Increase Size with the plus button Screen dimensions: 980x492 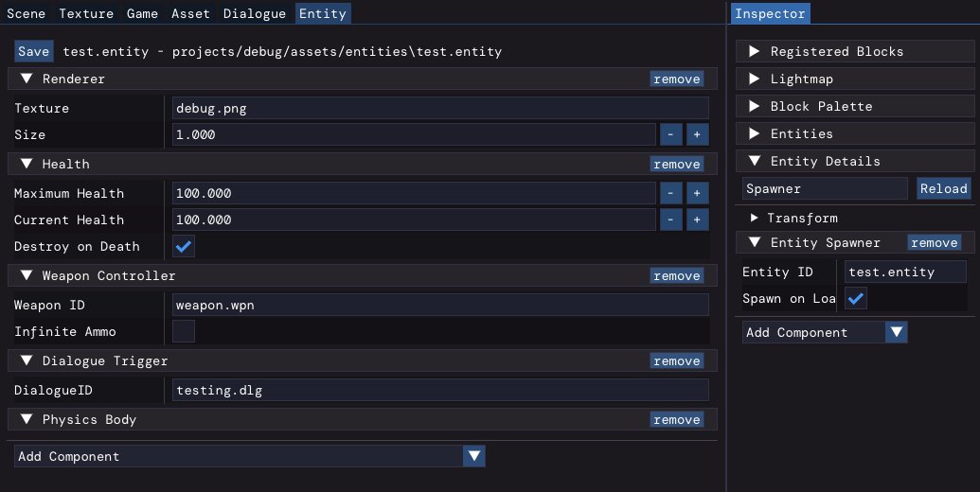(x=698, y=134)
